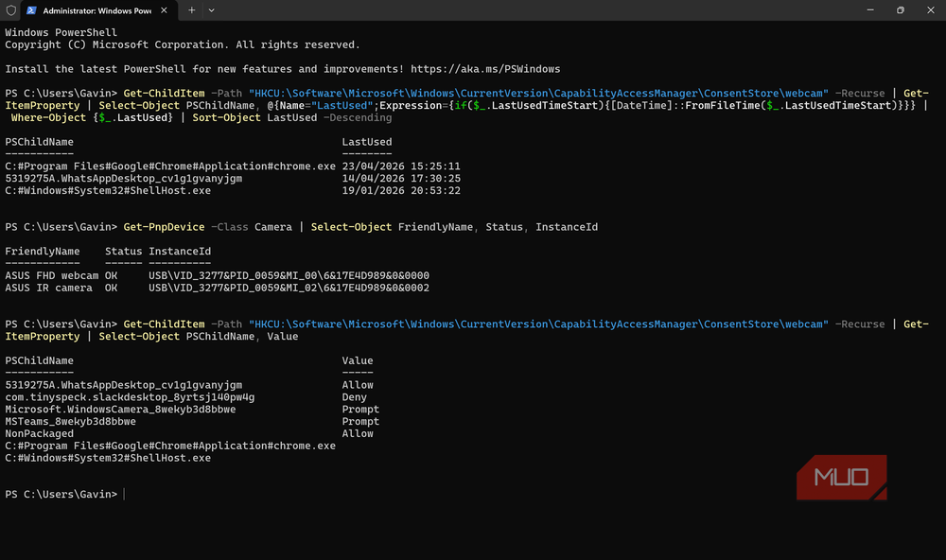Image resolution: width=946 pixels, height=560 pixels.
Task: Click the ASUS FHD webcam device name
Action: pos(52,275)
